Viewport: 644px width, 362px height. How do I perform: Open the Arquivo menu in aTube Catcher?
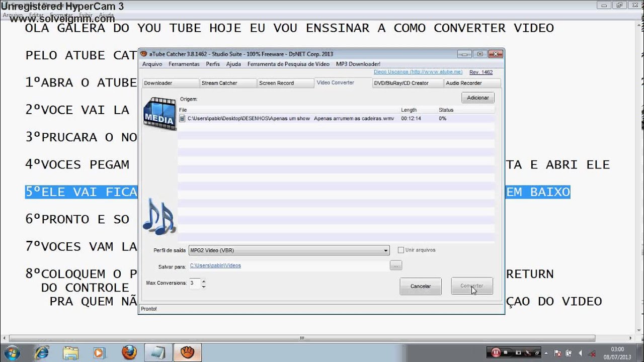152,64
